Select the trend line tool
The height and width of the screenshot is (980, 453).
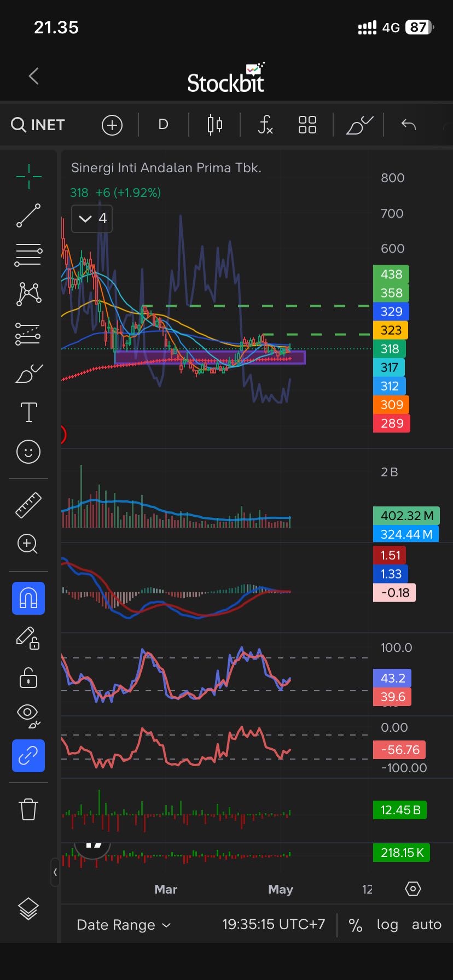pos(28,215)
